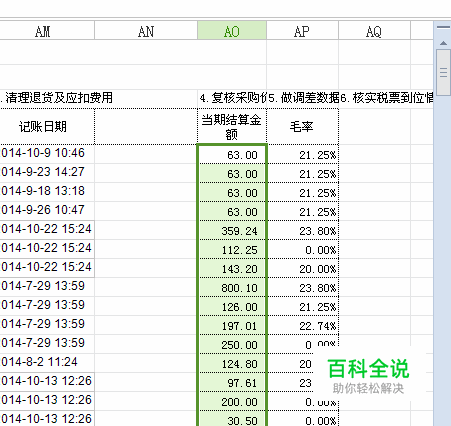
Task: Click the 22.74% margin cell
Action: pyautogui.click(x=302, y=325)
